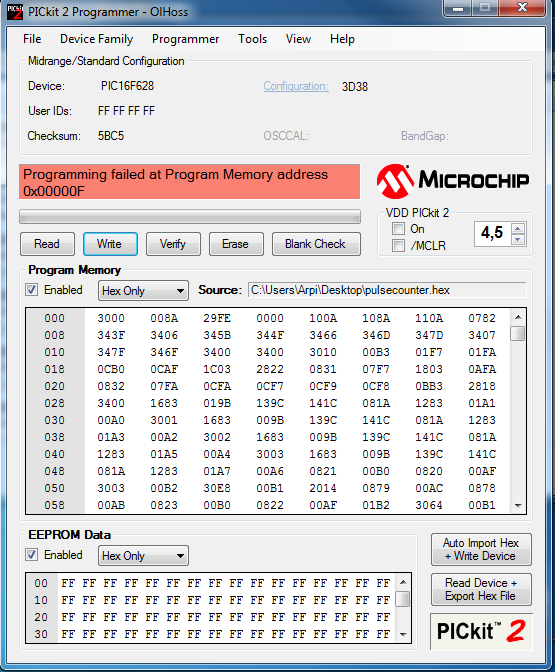Open Program Memory Hex Only dropdown
This screenshot has width=555, height=672.
point(143,291)
